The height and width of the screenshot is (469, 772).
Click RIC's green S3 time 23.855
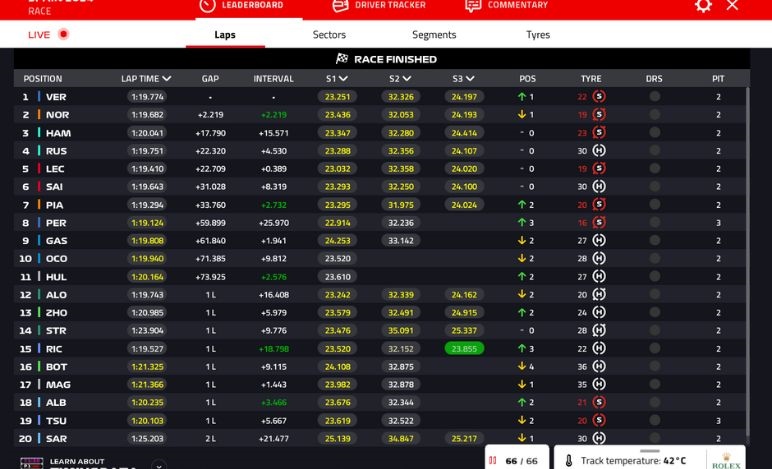pos(464,349)
